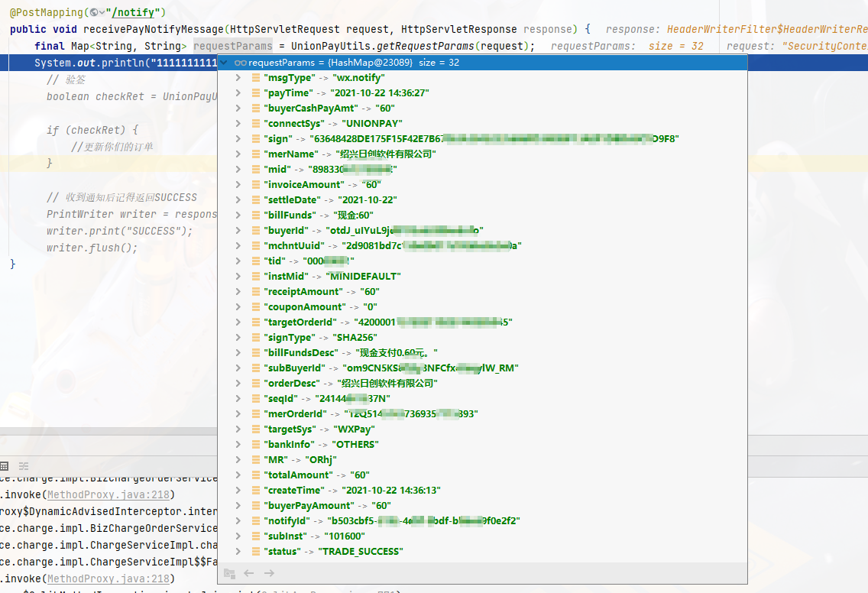
Task: Select the "TRADE_SUCCESS" status value
Action: [x=361, y=552]
